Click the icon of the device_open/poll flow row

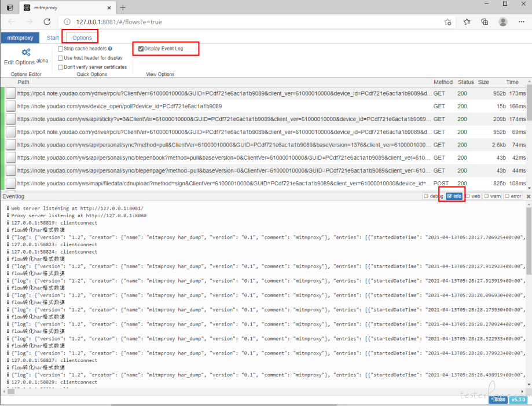tap(11, 106)
